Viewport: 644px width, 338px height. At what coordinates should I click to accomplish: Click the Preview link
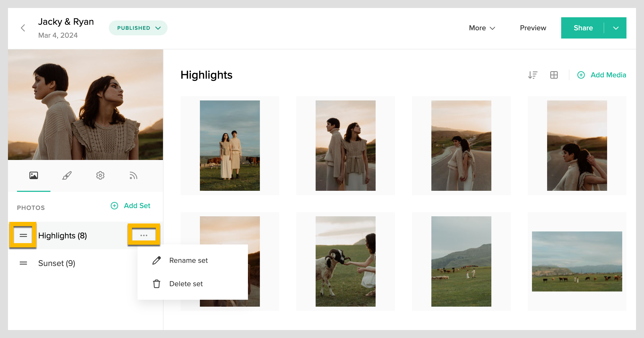pos(533,28)
